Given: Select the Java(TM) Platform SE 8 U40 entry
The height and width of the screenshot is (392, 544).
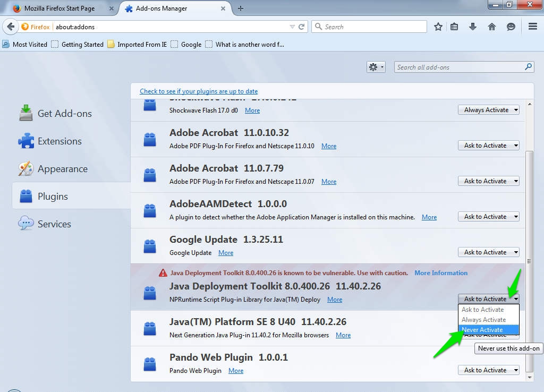Looking at the screenshot, I should [328, 328].
